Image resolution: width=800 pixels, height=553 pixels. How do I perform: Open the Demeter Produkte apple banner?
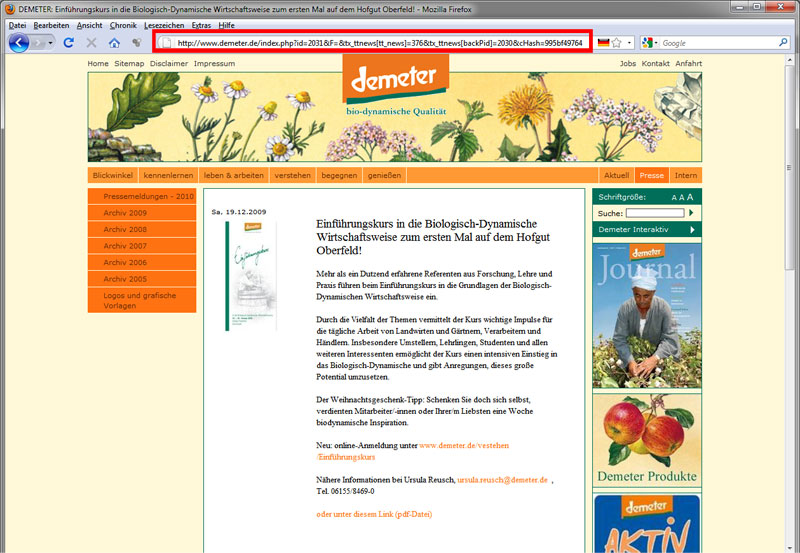coord(647,440)
